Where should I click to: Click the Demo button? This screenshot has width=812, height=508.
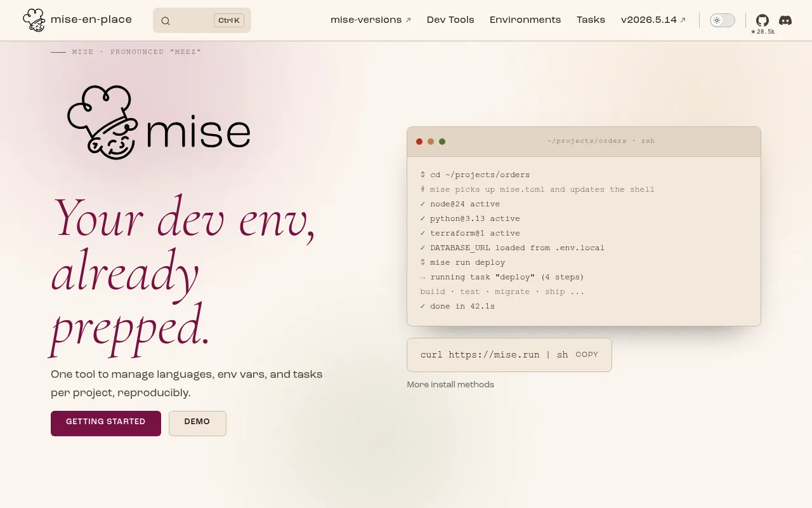coord(197,424)
